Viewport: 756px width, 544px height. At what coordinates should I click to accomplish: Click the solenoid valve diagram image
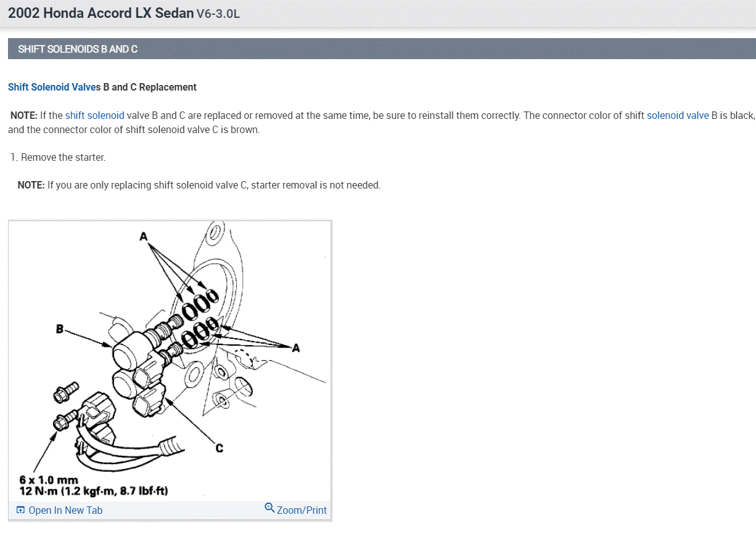[x=170, y=360]
